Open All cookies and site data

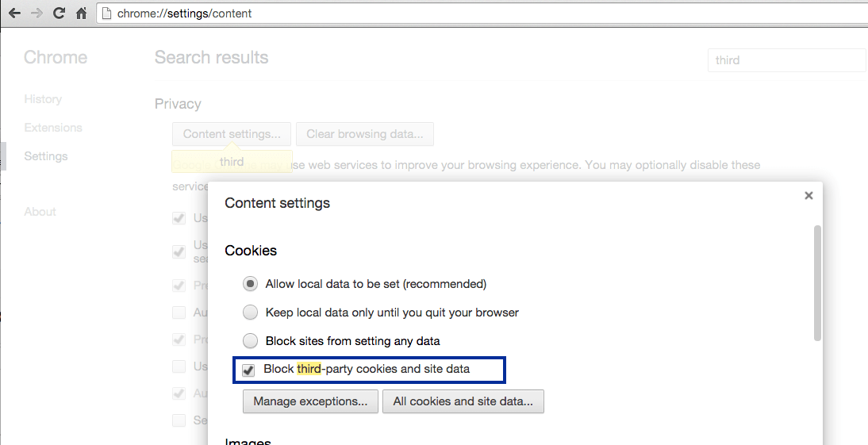click(x=463, y=401)
